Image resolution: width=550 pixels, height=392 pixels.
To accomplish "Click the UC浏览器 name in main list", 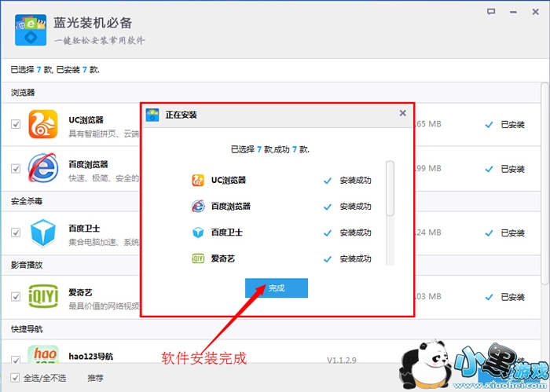I will click(x=86, y=120).
